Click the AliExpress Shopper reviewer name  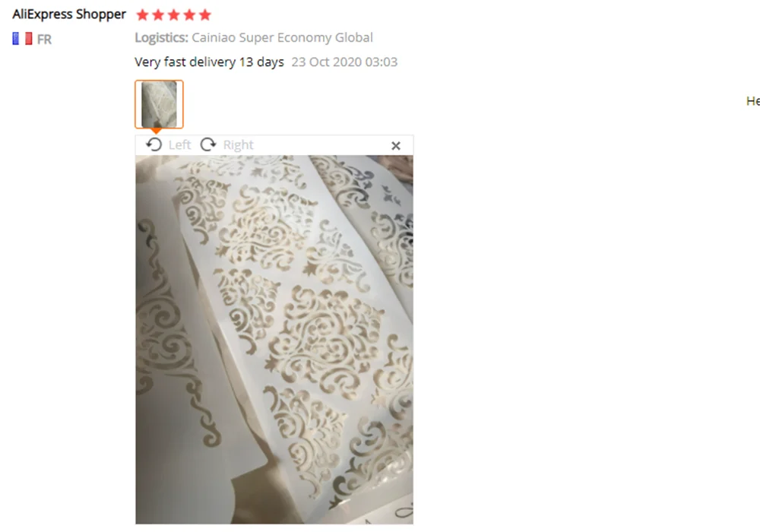69,14
